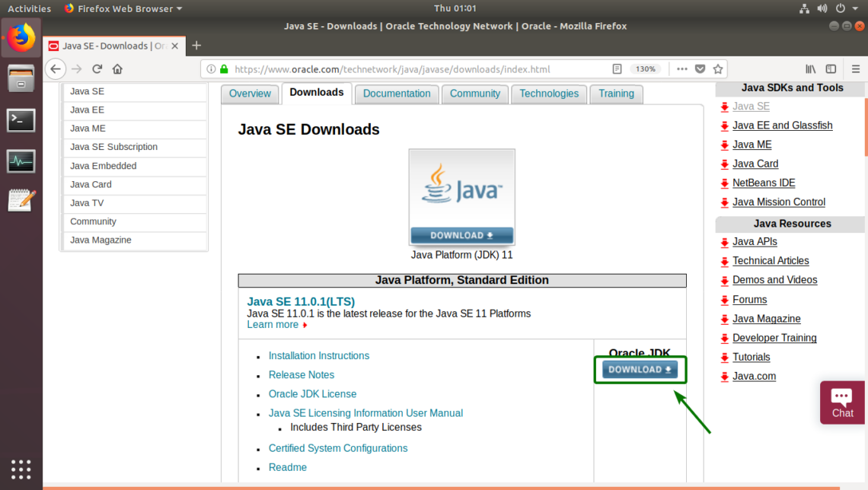This screenshot has height=490, width=868.
Task: Open Installation Instructions link
Action: click(x=319, y=355)
